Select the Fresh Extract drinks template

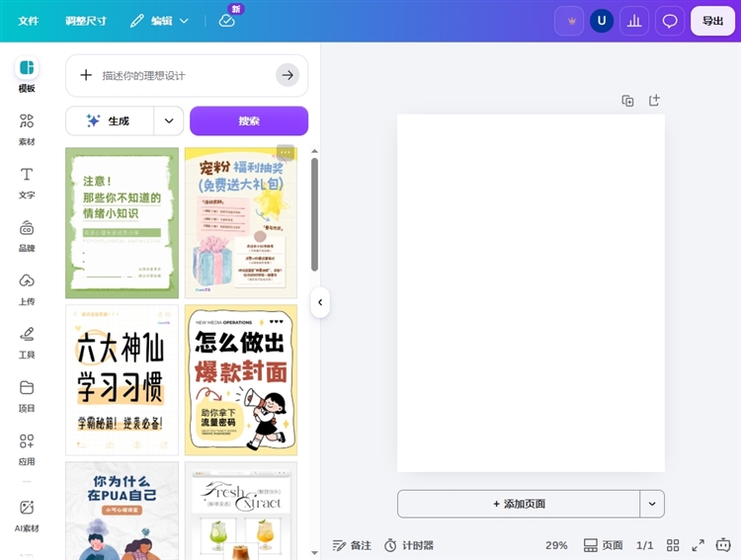tap(241, 511)
